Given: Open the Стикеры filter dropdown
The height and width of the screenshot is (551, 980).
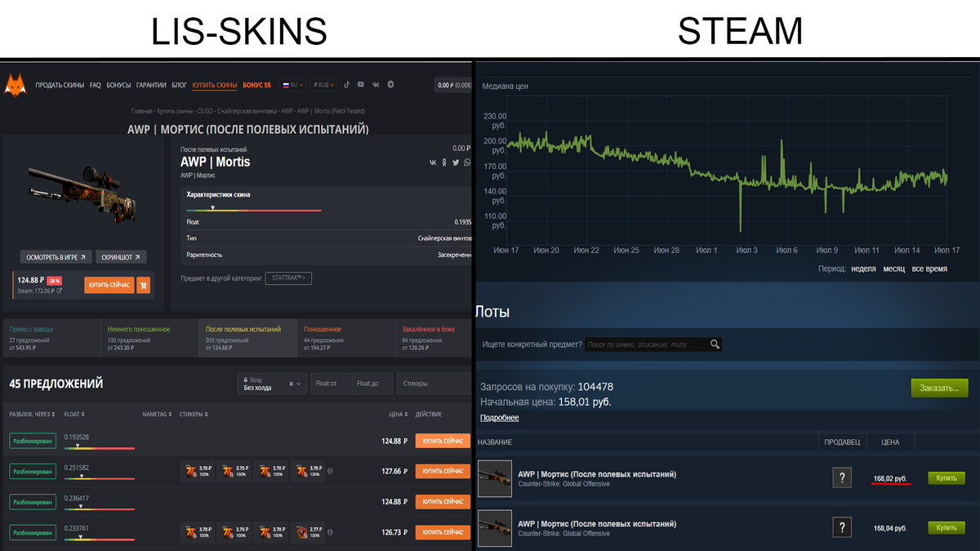Looking at the screenshot, I should pyautogui.click(x=434, y=384).
